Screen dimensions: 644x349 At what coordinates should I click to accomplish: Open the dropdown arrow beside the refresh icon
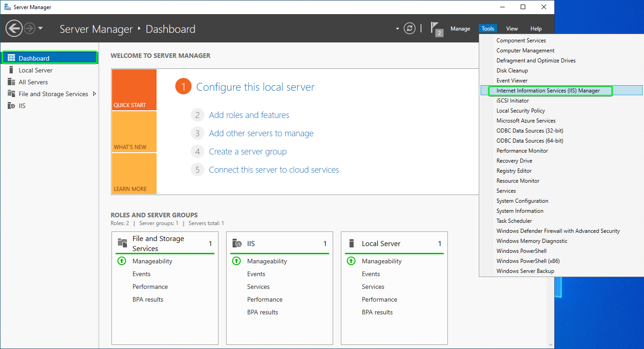(x=397, y=29)
